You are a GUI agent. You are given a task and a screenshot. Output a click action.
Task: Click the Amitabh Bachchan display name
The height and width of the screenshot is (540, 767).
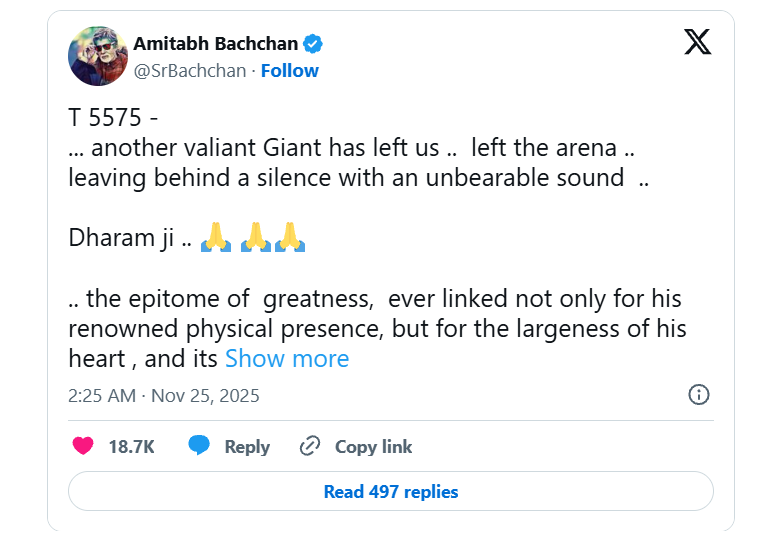(216, 44)
